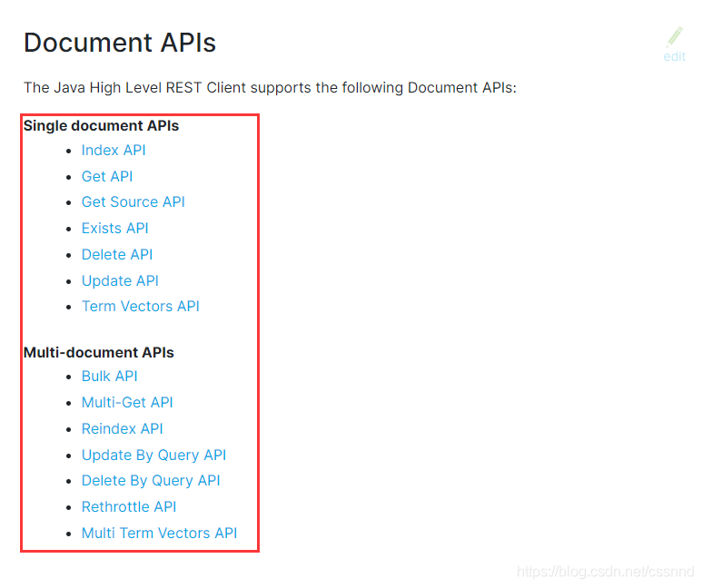Image resolution: width=702 pixels, height=588 pixels.
Task: Click the "Multi-document APIs" heading
Action: 98,353
